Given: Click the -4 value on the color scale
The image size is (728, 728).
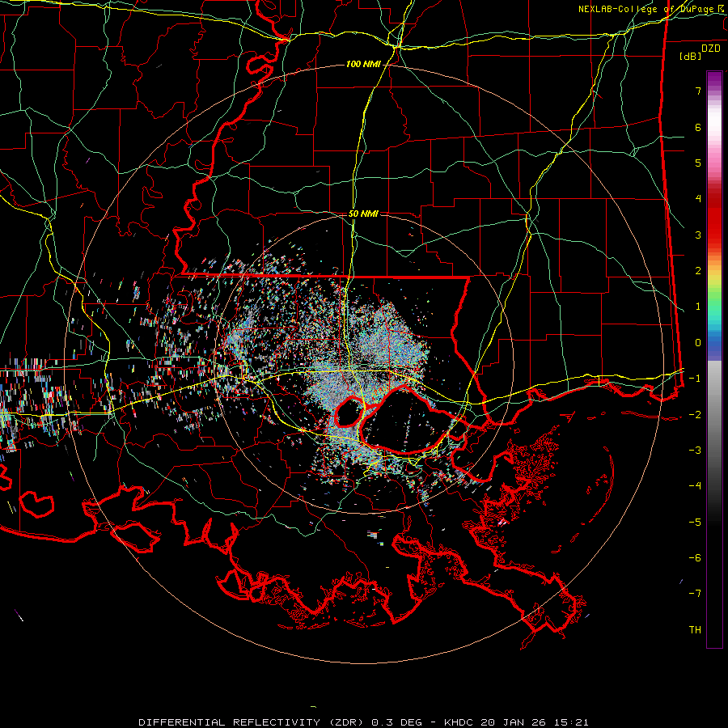Looking at the screenshot, I should (x=695, y=486).
